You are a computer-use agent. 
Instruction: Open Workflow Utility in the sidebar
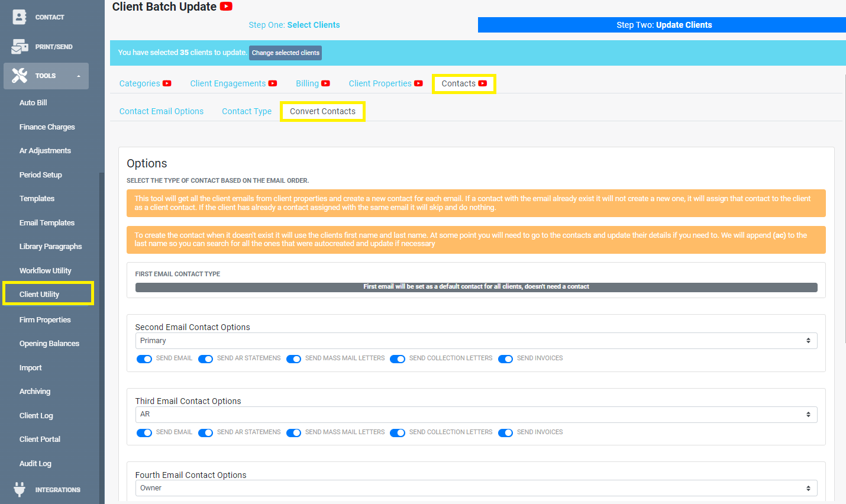[46, 270]
